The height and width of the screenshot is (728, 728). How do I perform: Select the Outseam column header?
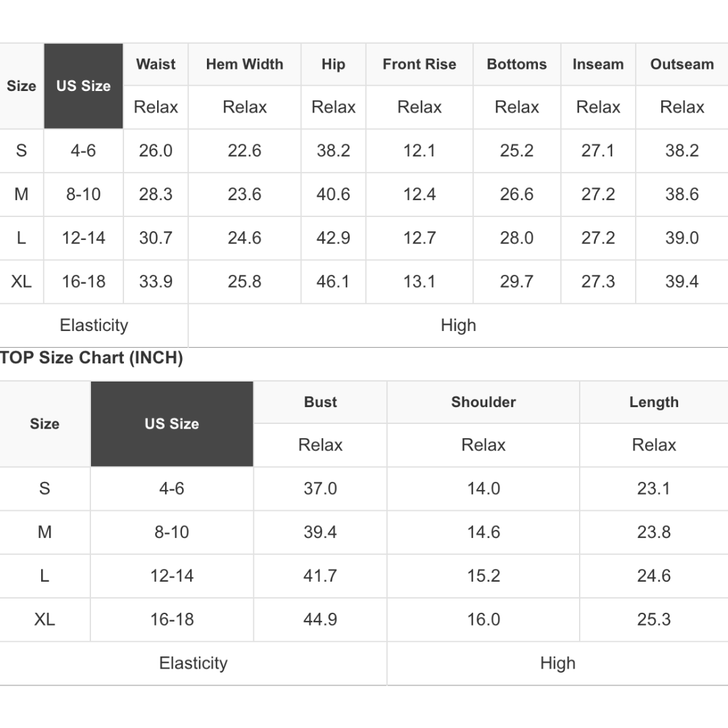coord(682,64)
